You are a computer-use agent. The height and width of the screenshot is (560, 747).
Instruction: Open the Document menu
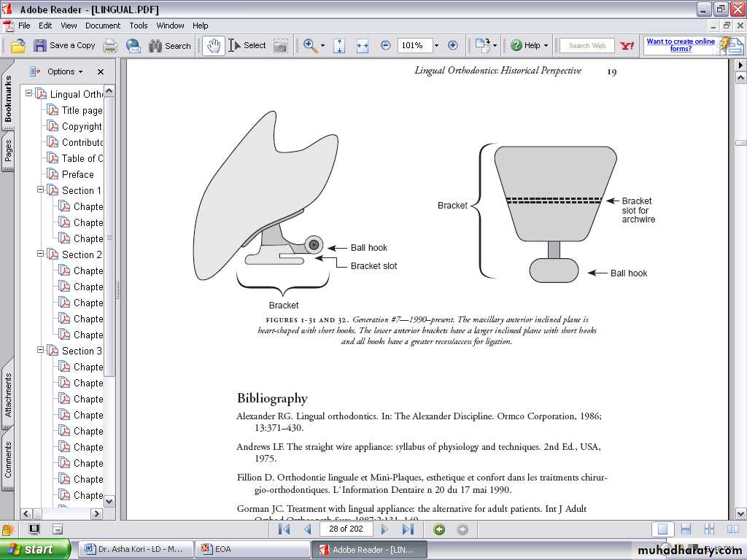pos(103,26)
